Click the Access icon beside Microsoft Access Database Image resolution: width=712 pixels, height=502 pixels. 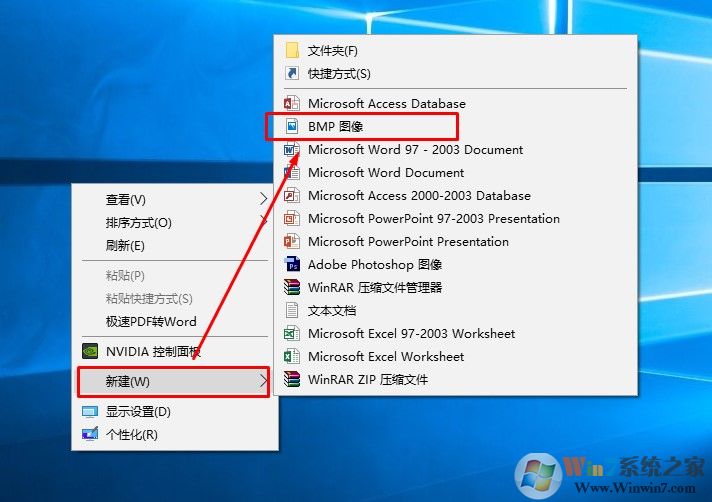[x=292, y=103]
